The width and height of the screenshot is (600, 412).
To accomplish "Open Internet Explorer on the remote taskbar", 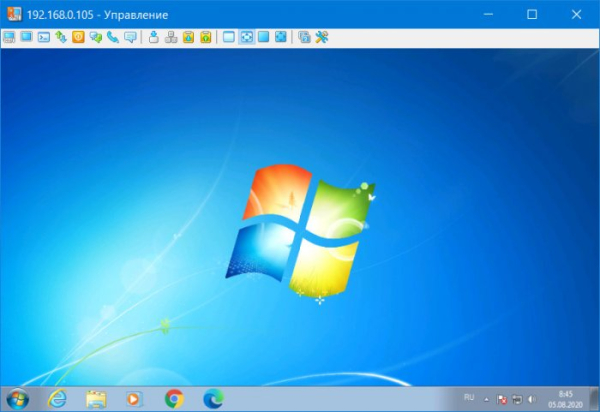I will [x=57, y=398].
